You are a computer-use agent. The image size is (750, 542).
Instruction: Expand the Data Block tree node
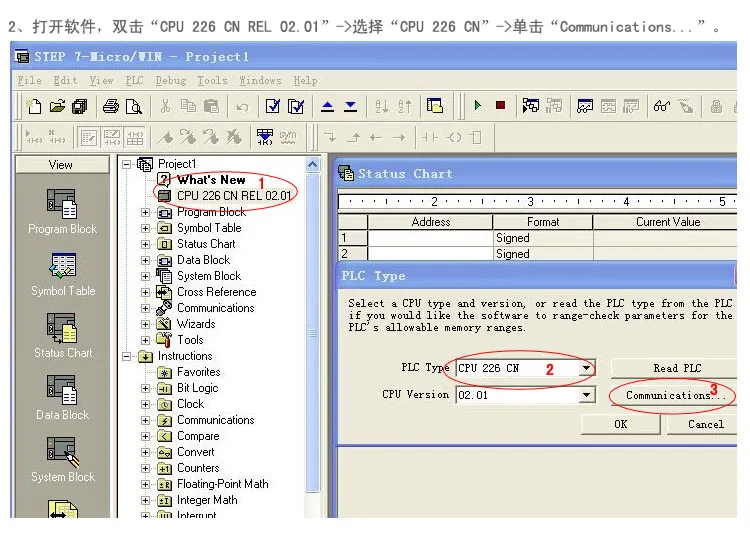pos(145,260)
